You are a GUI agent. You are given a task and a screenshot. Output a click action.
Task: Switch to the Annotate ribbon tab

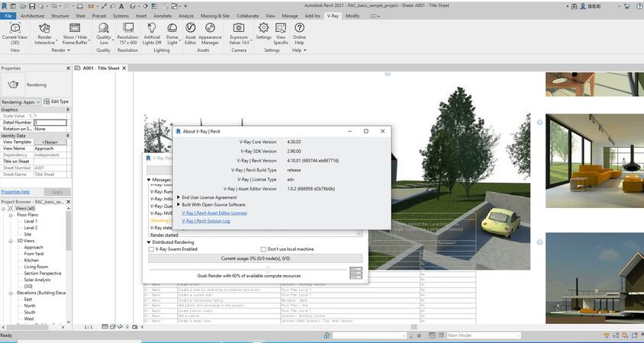(163, 15)
